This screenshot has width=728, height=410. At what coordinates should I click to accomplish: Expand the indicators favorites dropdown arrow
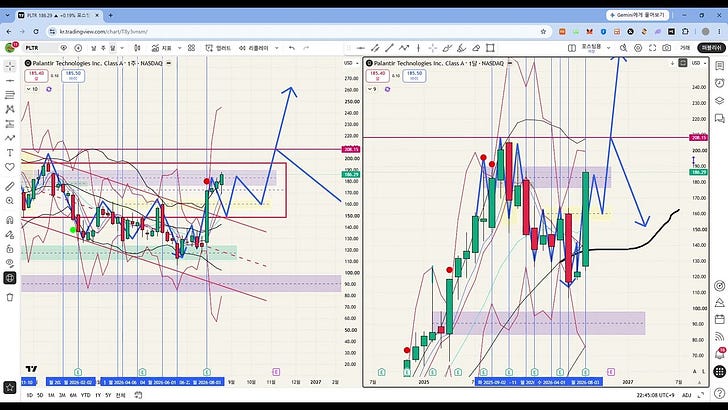tap(180, 48)
